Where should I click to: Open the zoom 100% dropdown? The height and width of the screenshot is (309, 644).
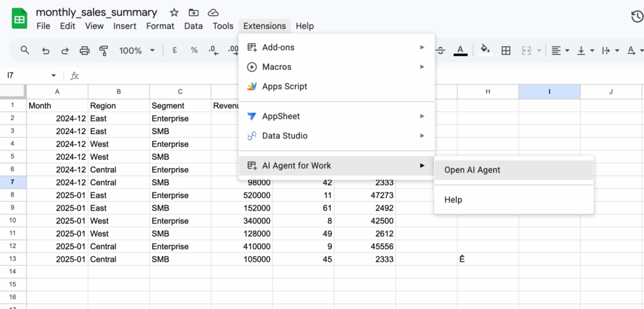coord(136,50)
